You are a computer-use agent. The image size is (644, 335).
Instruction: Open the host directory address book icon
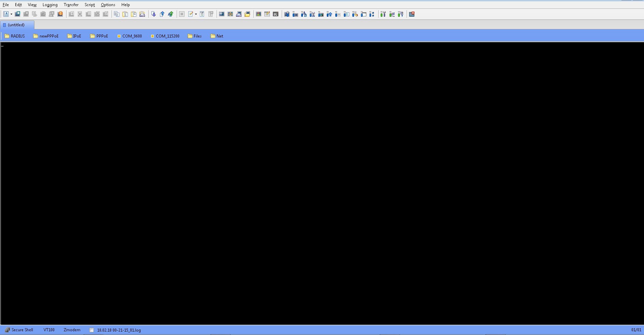click(x=6, y=14)
